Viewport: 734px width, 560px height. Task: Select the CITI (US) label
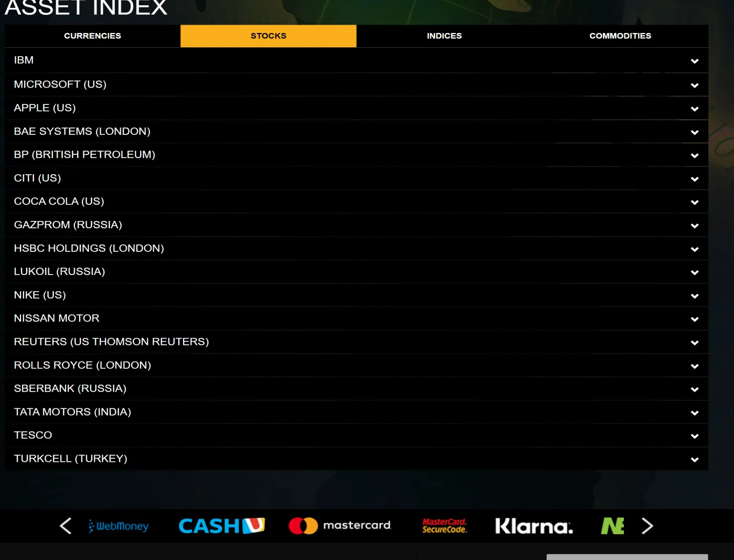[37, 178]
